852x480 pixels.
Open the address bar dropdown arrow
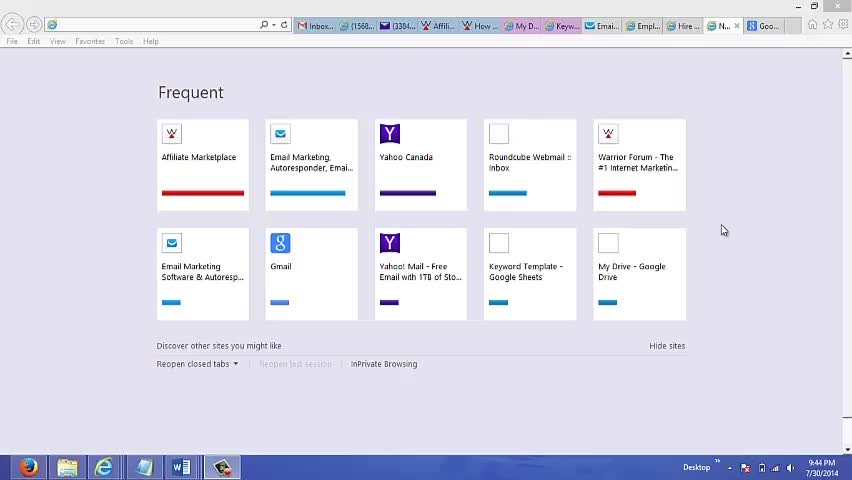[x=274, y=25]
